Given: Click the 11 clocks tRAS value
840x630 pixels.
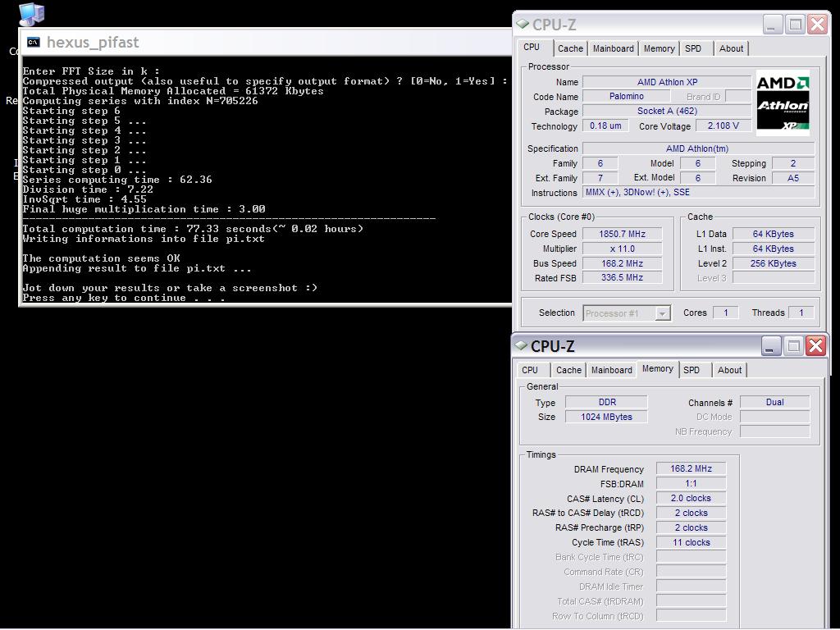Looking at the screenshot, I should click(x=691, y=543).
